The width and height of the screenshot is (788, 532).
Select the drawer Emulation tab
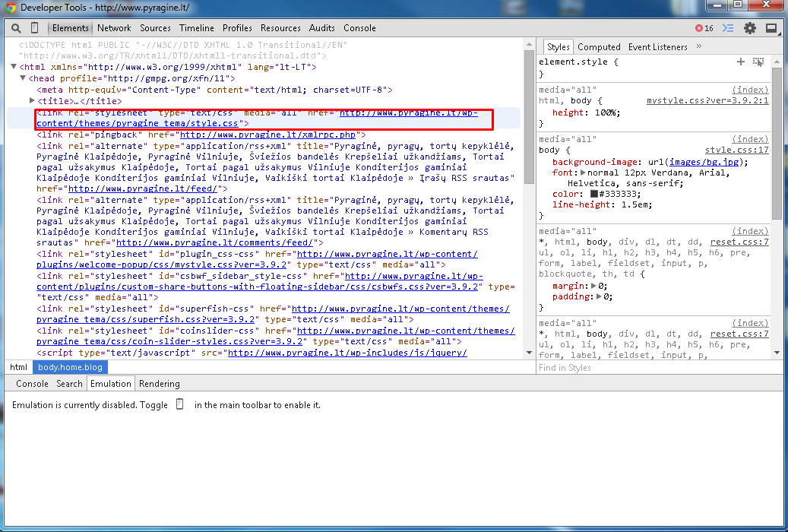[x=110, y=383]
